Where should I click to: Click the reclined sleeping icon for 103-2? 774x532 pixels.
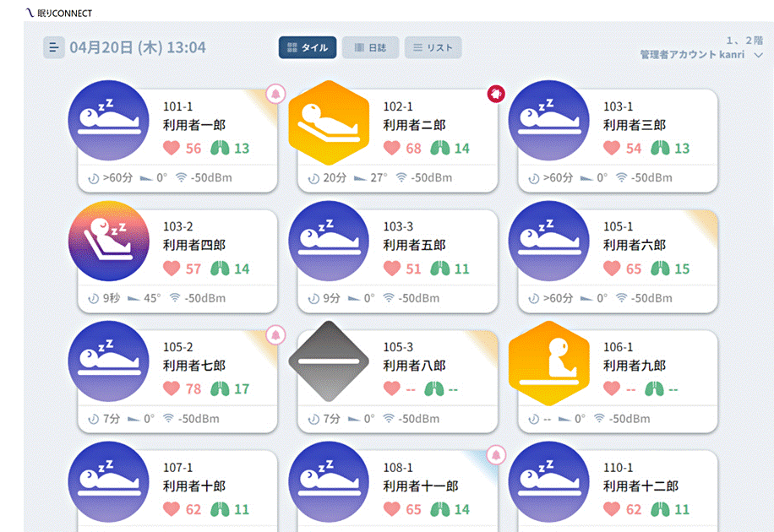109,241
